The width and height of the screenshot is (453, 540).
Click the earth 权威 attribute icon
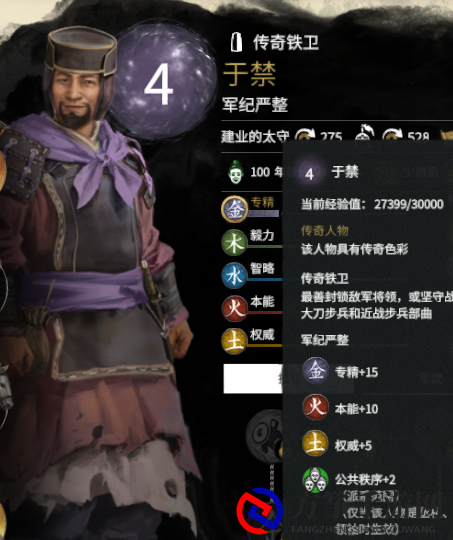click(x=234, y=341)
